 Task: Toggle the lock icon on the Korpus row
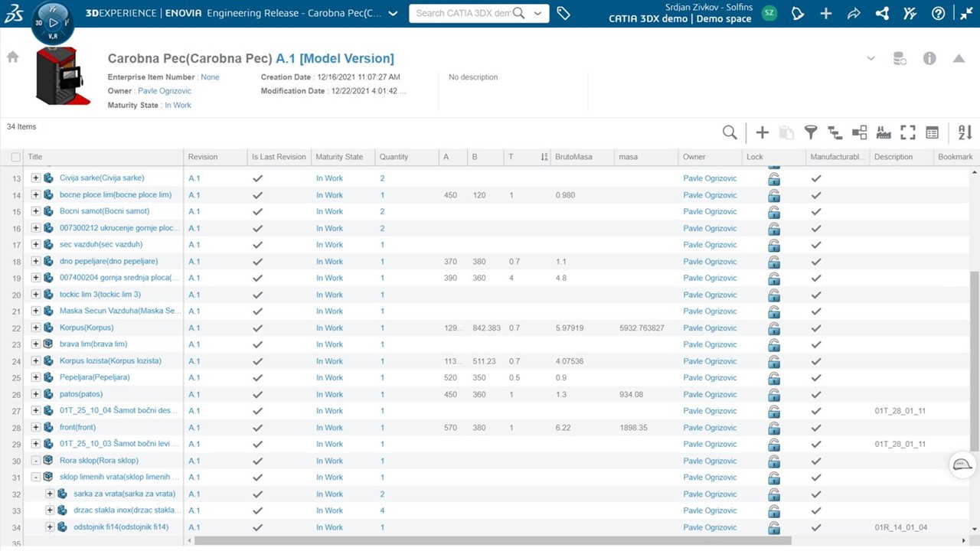click(773, 328)
